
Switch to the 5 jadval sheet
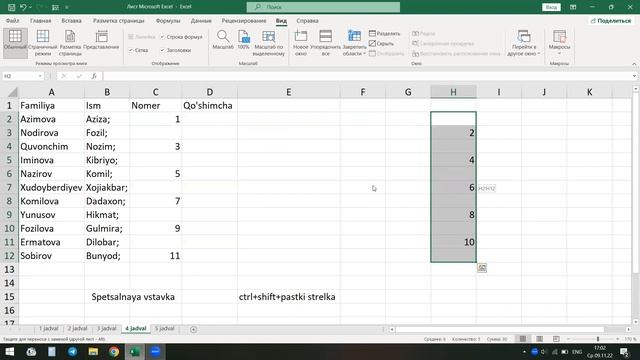[x=164, y=329]
